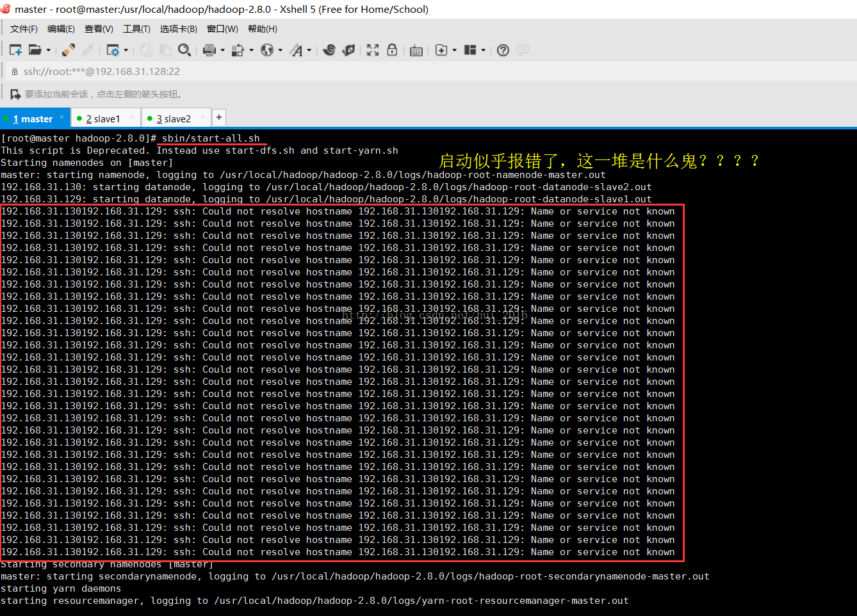The image size is (857, 616).
Task: Expand the Font dropdown arrow
Action: point(309,50)
